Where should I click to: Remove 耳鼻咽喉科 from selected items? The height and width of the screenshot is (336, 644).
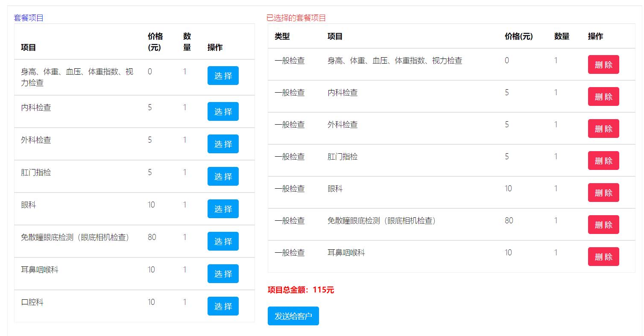[x=603, y=257]
